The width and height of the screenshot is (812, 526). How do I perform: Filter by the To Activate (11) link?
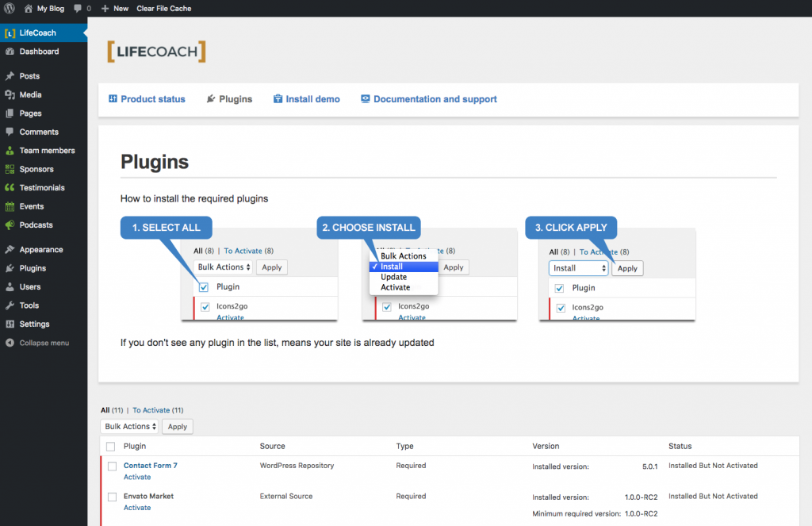pos(158,410)
